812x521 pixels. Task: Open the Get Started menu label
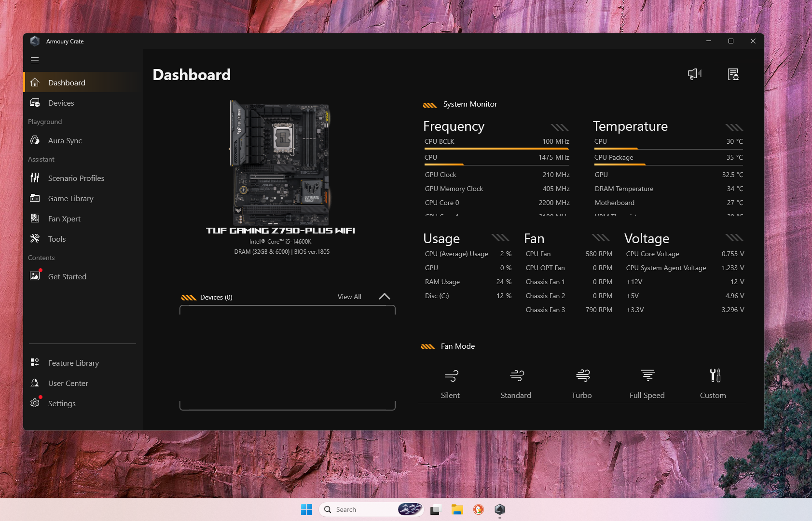click(x=67, y=276)
